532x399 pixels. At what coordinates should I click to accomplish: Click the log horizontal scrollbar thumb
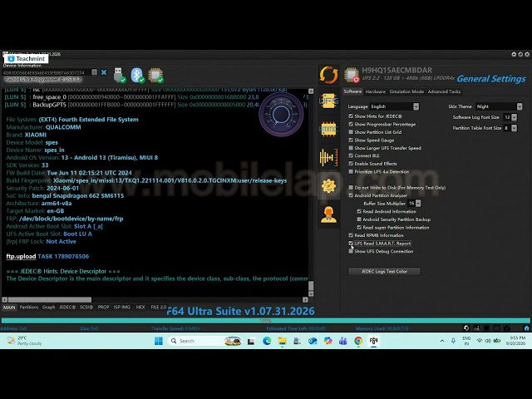coord(50,299)
